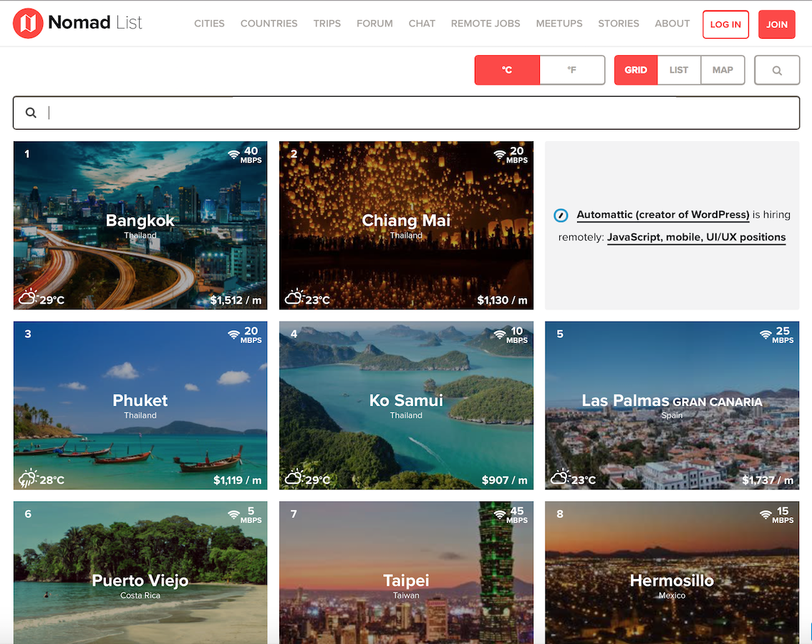812x644 pixels.
Task: Click the Spain country label
Action: coord(672,415)
